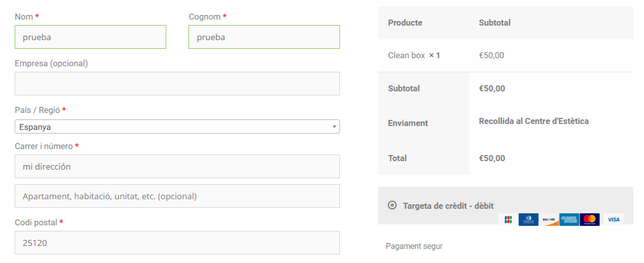The image size is (644, 263).
Task: Open the País / Regió dropdown arrow
Action: (334, 126)
